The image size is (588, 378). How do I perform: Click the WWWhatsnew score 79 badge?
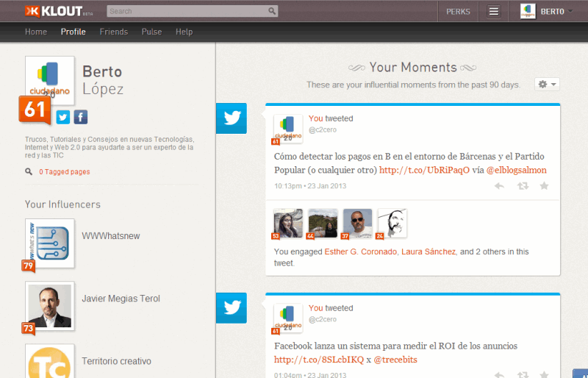tap(28, 266)
